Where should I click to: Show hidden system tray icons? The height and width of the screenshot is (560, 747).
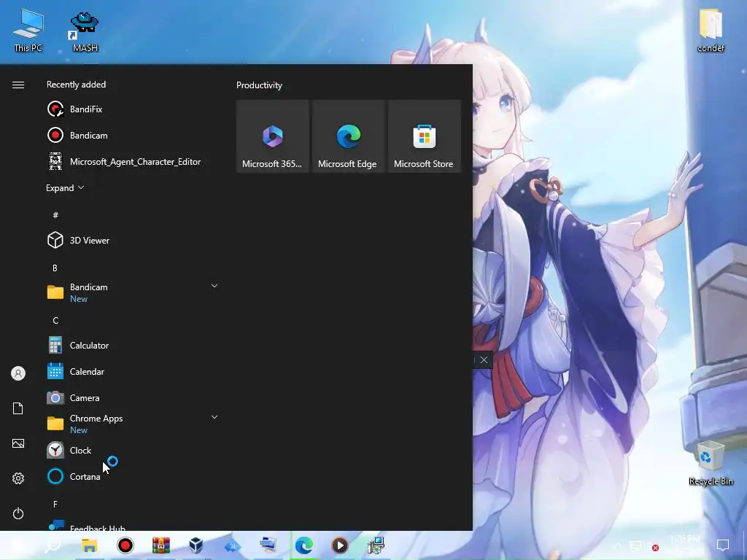click(x=618, y=545)
